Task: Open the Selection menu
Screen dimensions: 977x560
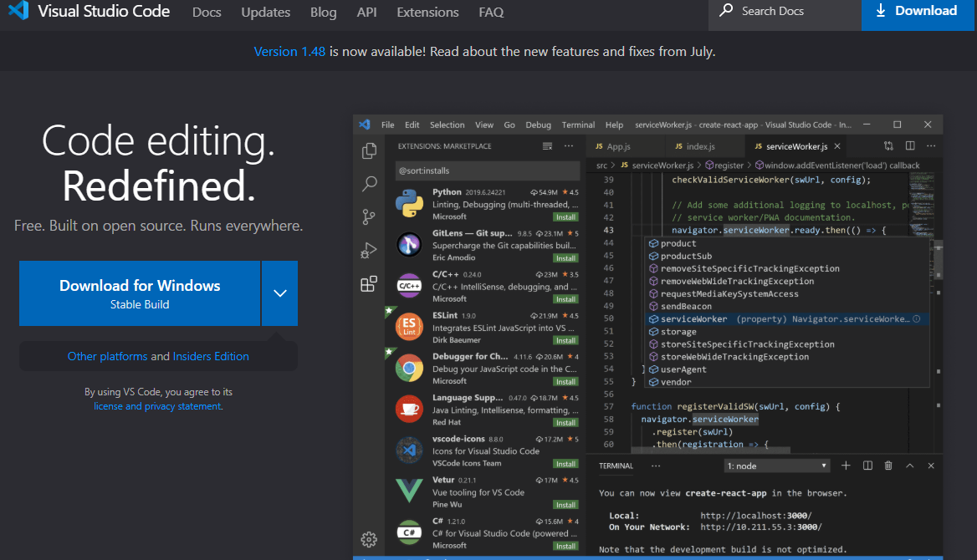Action: [x=447, y=125]
